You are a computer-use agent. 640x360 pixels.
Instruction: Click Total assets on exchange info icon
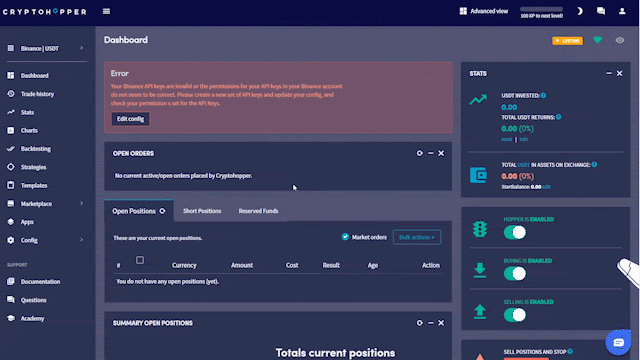[594, 164]
